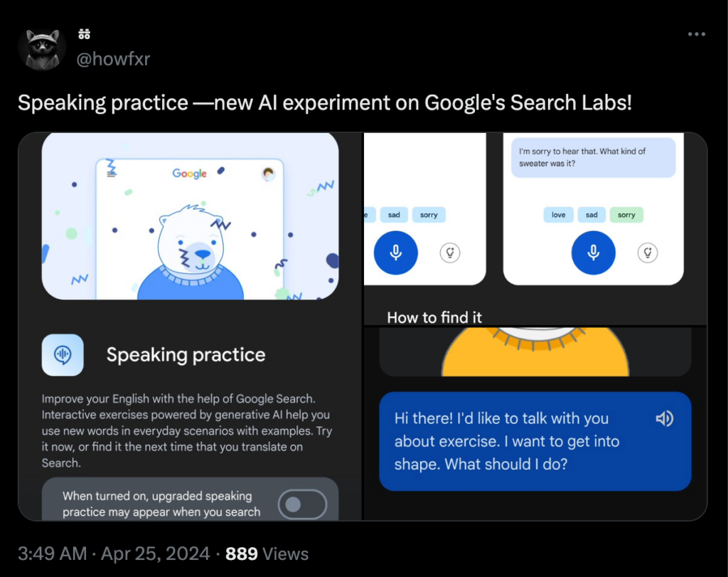728x577 pixels.
Task: Click the display name emoji above @howfxr
Action: pos(83,34)
